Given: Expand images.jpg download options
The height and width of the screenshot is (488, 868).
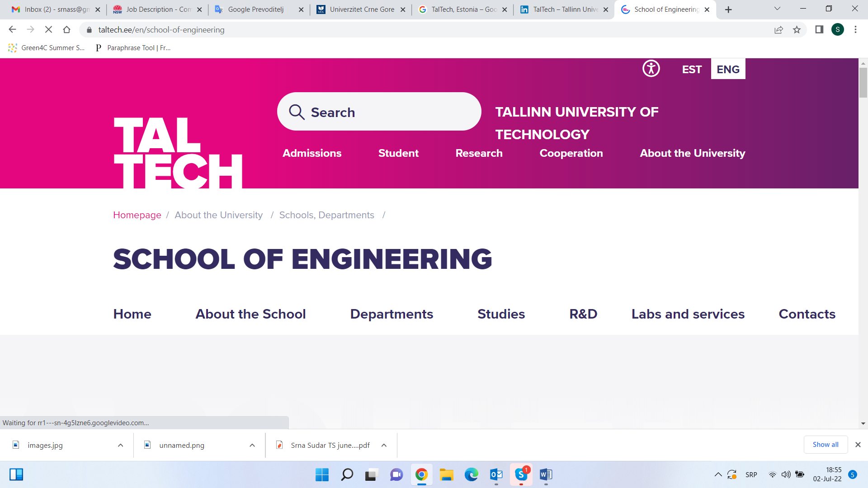Looking at the screenshot, I should 121,446.
